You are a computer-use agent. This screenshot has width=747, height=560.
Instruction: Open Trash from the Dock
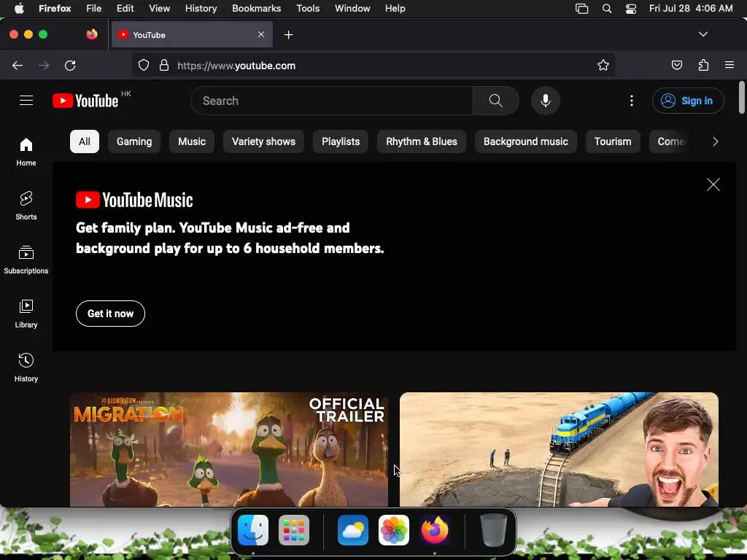point(494,530)
